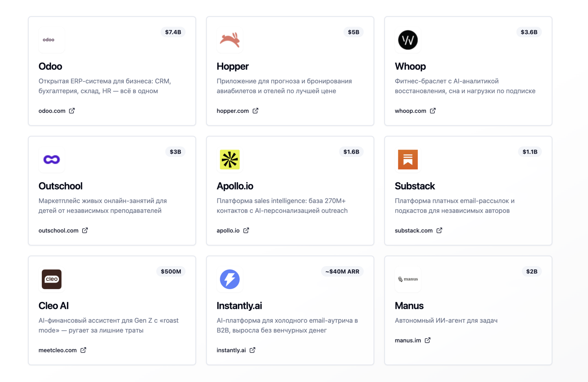Click the Whoop black circle logo

tap(408, 40)
